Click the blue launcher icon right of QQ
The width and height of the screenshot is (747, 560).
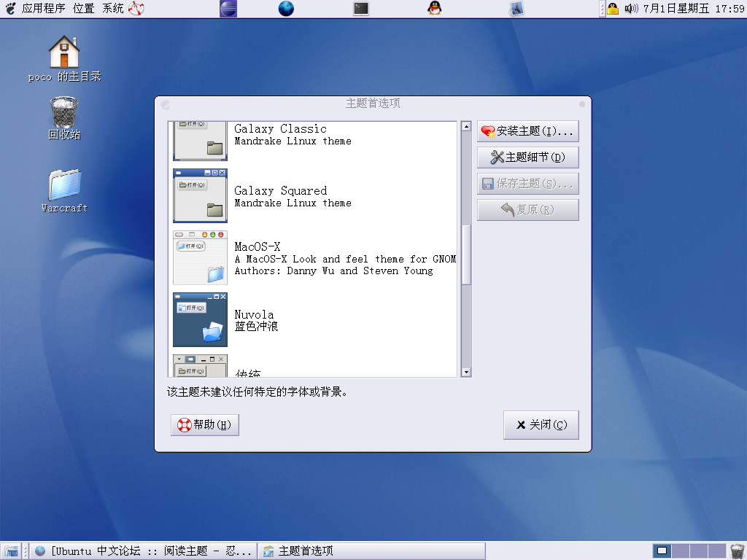pos(516,9)
